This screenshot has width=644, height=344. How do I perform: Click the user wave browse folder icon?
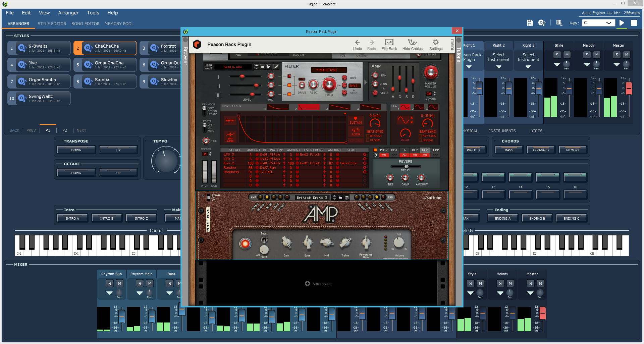pos(263,67)
